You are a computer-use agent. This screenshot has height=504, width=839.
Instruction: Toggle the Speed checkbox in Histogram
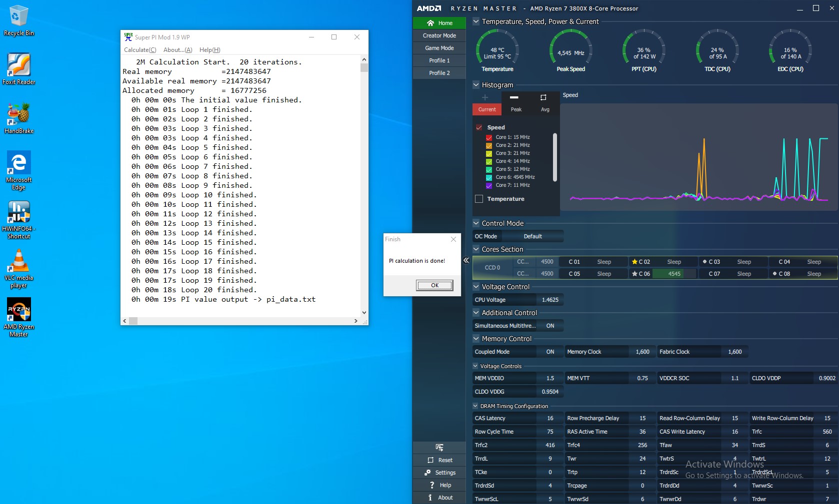[479, 127]
